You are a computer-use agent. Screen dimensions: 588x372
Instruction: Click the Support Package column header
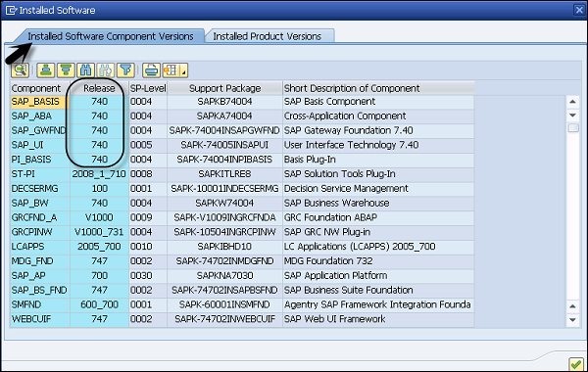tap(224, 88)
